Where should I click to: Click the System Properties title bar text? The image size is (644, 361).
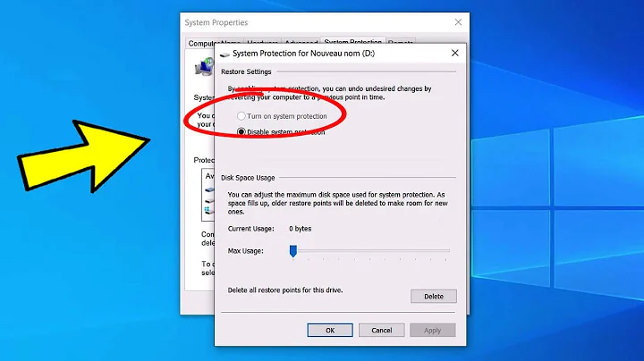[216, 22]
